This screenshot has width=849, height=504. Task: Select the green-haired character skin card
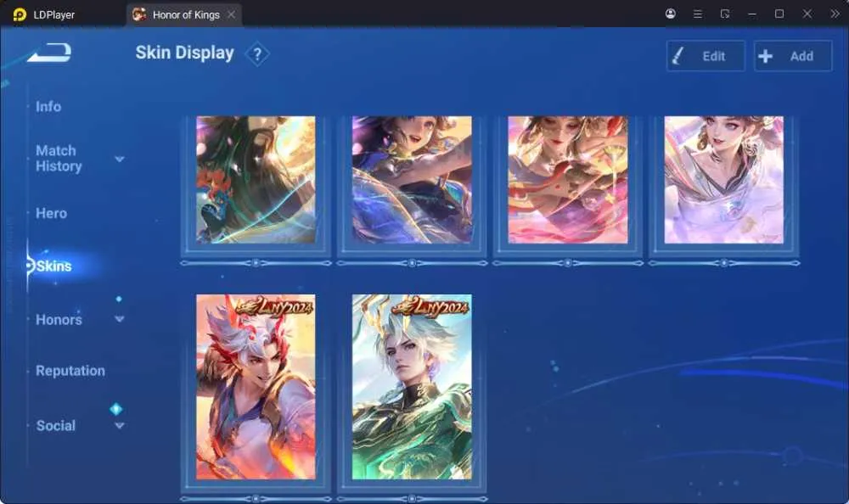(256, 180)
